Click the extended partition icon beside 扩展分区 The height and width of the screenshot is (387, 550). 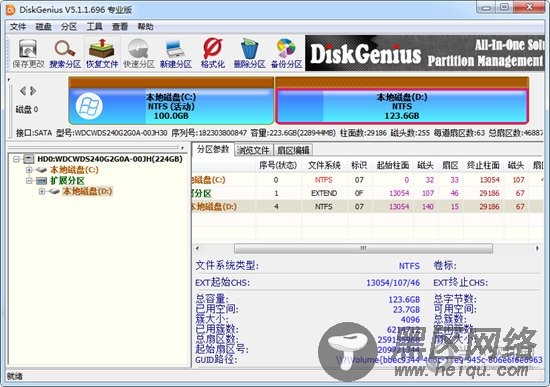[41, 181]
